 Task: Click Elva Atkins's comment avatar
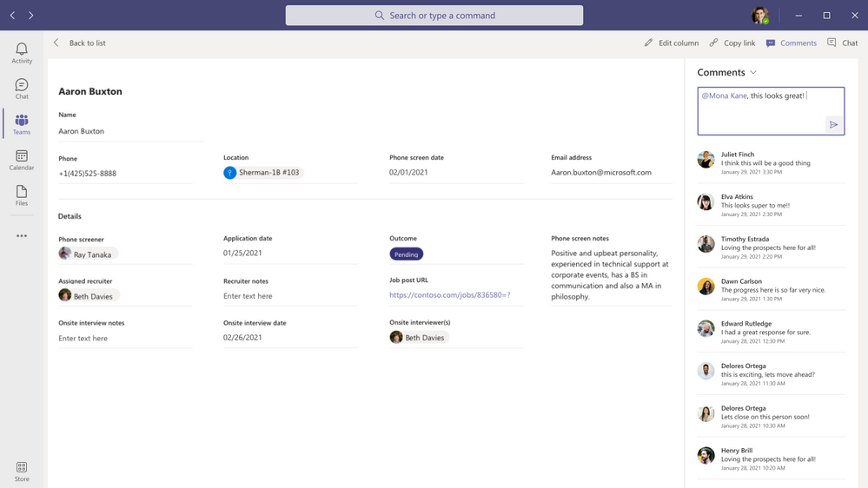(x=706, y=201)
